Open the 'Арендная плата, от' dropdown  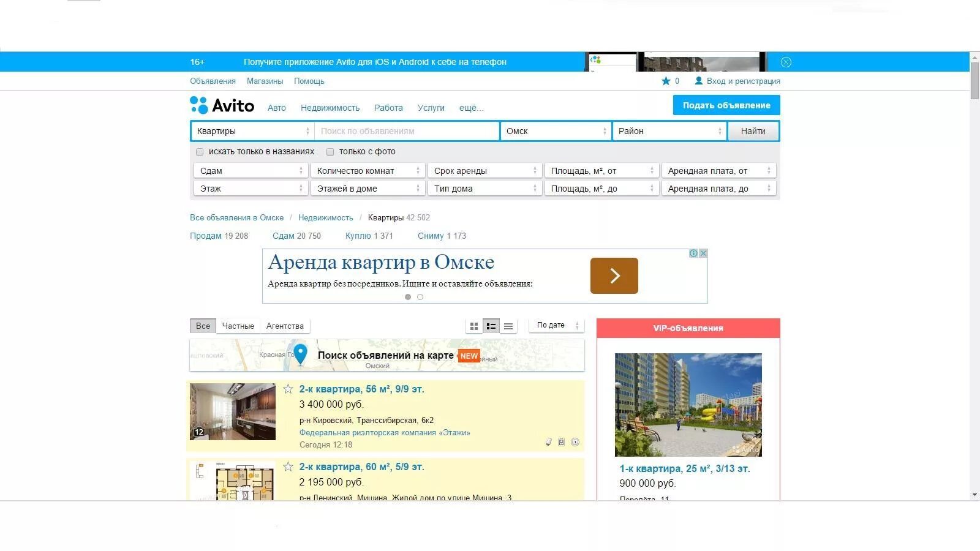click(718, 171)
